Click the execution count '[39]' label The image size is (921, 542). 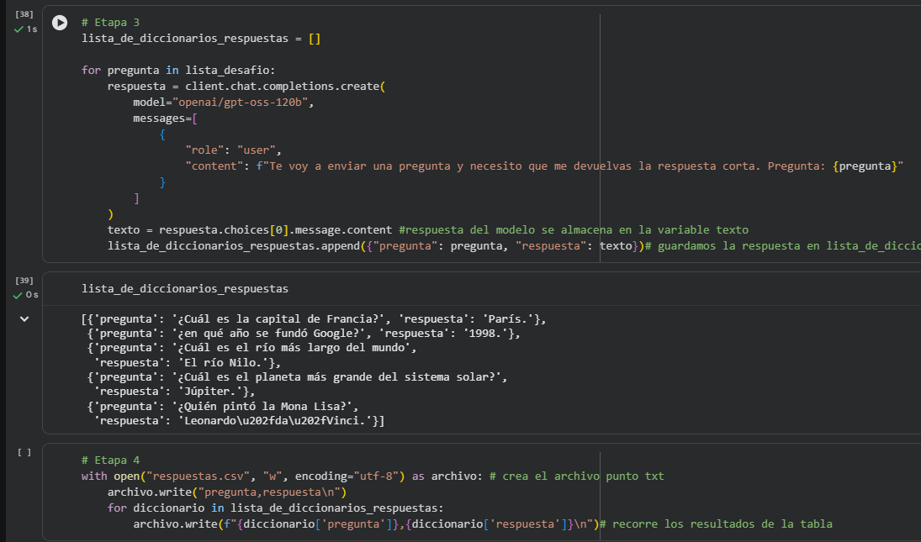pyautogui.click(x=24, y=281)
